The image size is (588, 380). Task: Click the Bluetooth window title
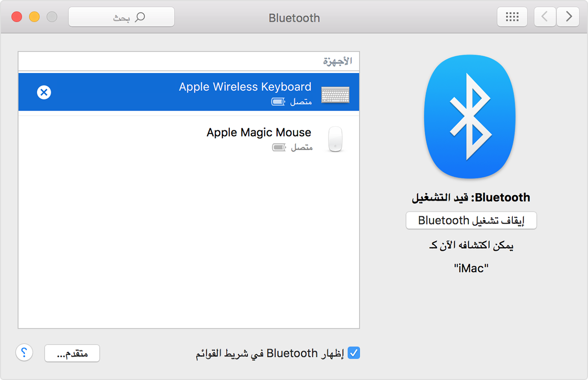(294, 18)
